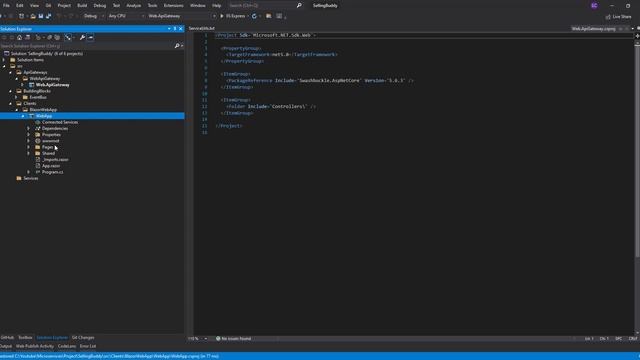Pin the Solution Explorer panel

[x=175, y=29]
